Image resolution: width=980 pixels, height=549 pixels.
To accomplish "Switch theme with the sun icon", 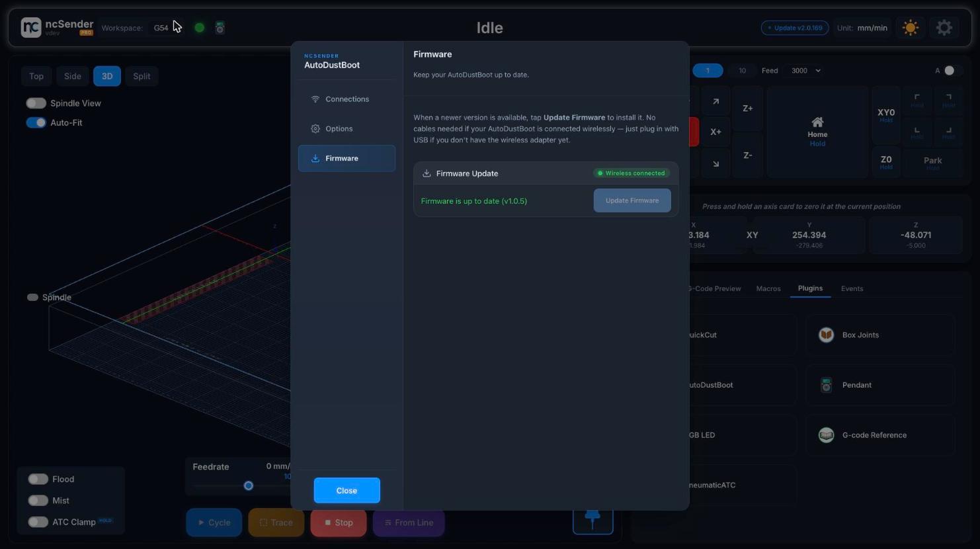I will (x=911, y=28).
